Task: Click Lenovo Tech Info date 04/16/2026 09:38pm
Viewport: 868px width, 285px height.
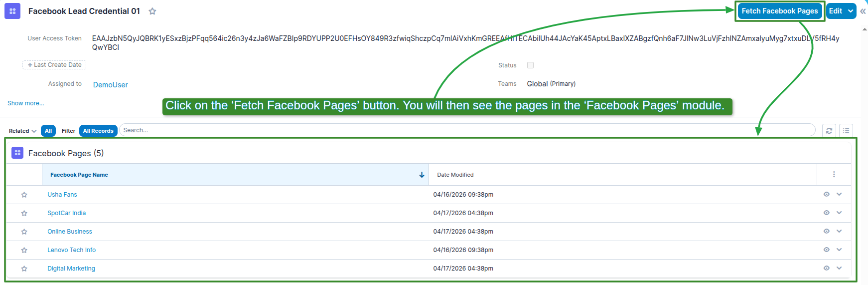Action: 463,250
